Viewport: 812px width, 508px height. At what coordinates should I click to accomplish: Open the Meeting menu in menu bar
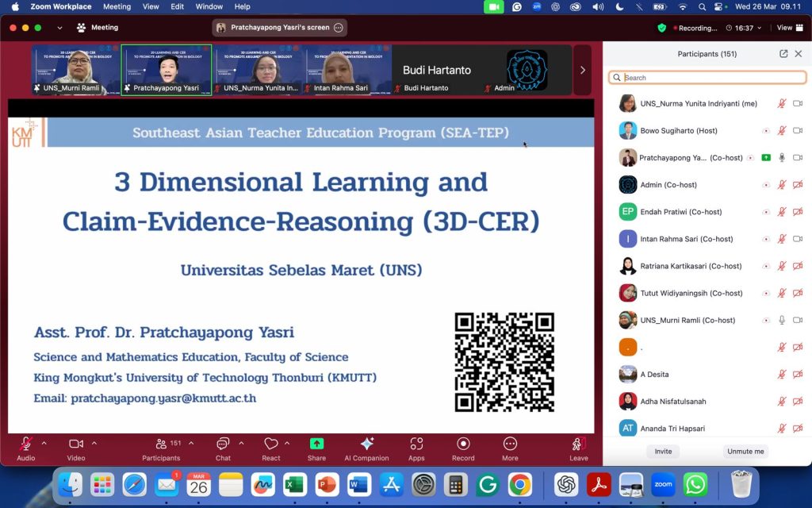[x=117, y=6]
